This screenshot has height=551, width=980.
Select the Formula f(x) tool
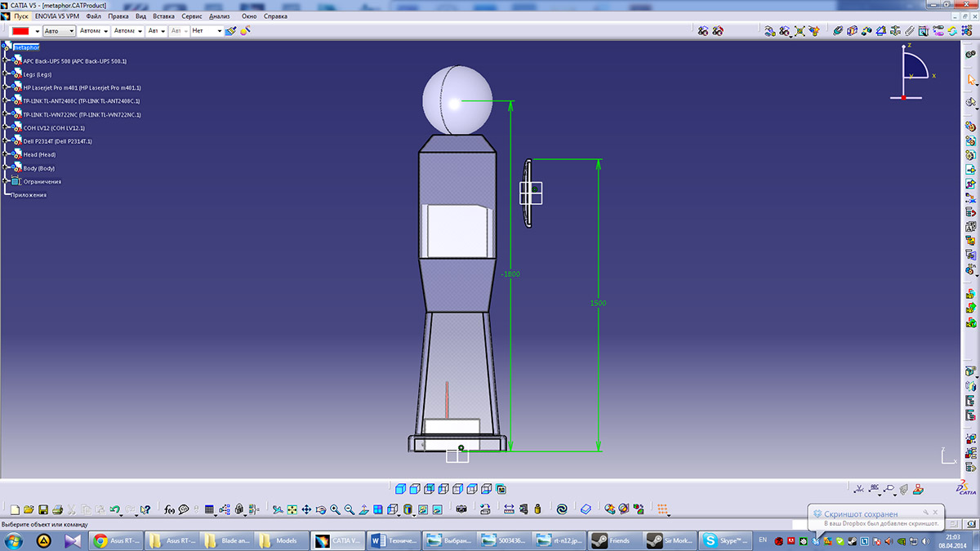(169, 509)
